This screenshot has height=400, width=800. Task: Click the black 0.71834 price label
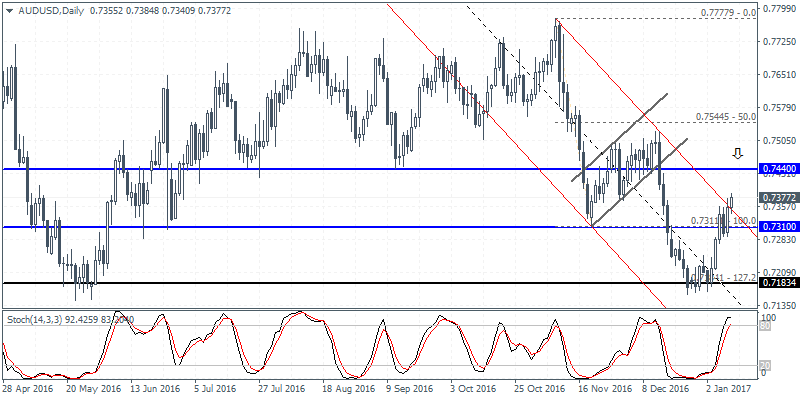point(779,283)
